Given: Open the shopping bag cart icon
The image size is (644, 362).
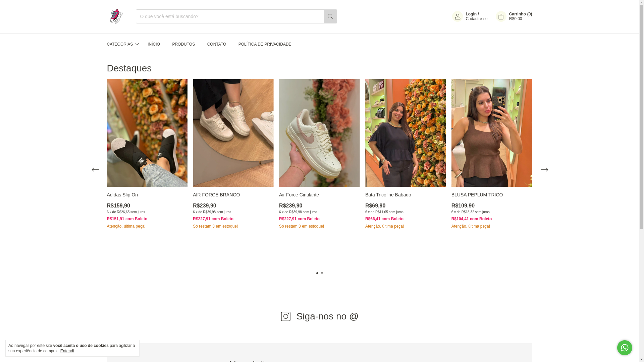Looking at the screenshot, I should point(501,16).
